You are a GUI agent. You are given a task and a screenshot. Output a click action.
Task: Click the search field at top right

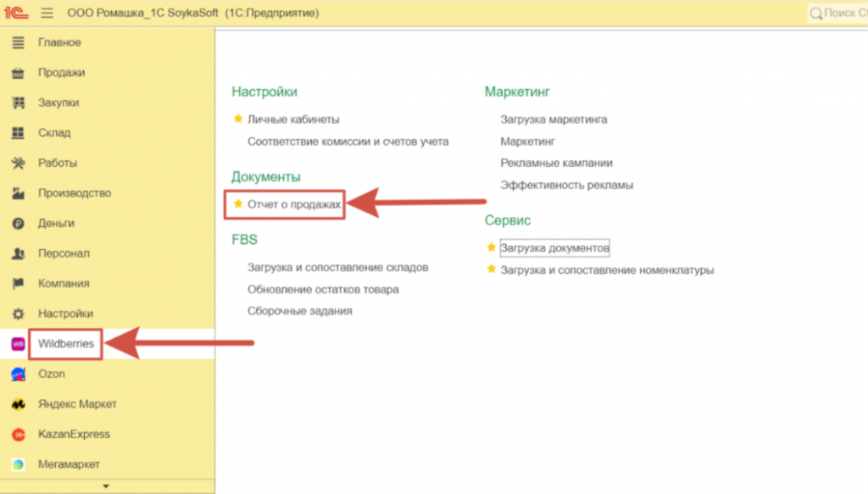click(x=839, y=14)
